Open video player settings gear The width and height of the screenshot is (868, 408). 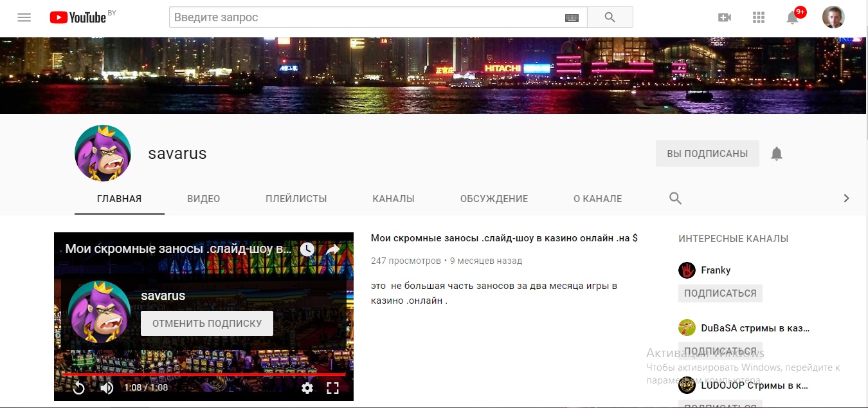pyautogui.click(x=307, y=388)
